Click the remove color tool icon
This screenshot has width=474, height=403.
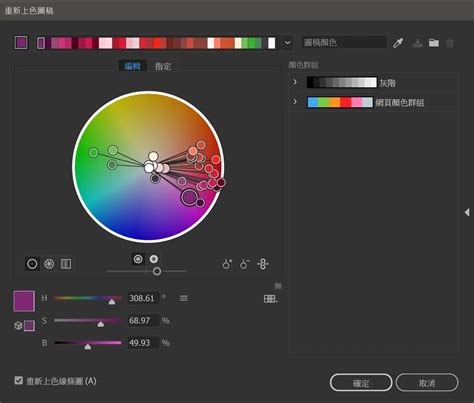[x=245, y=264]
